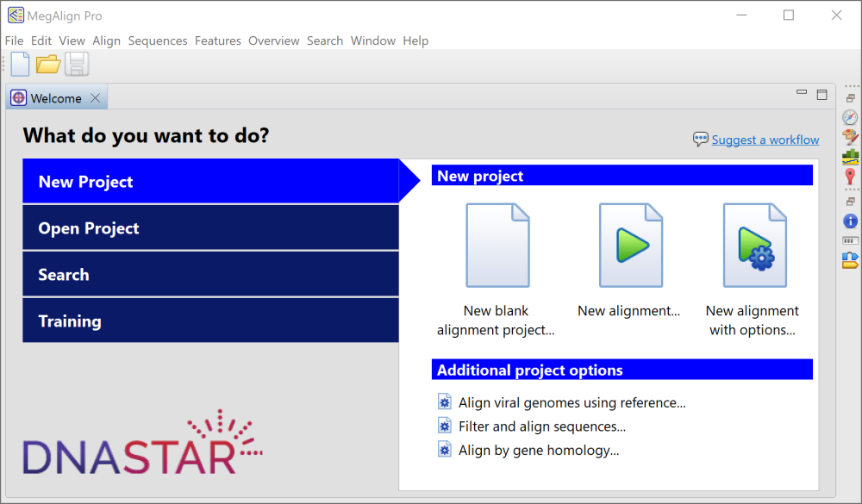Select the Search category in welcome list

pos(210,274)
